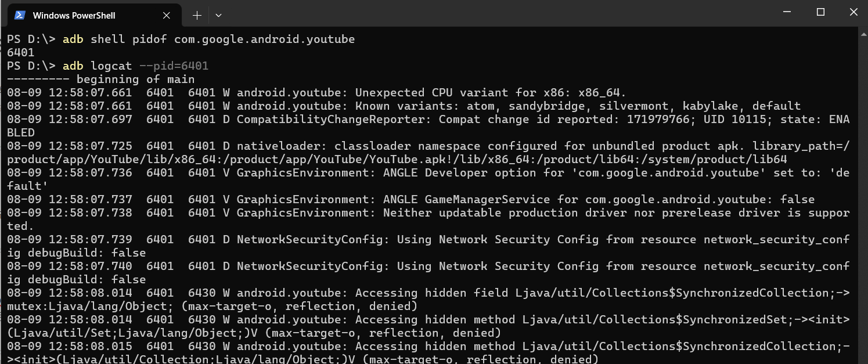Open the tab selection dropdown chevron
Screen dimensions: 868x364
[x=218, y=15]
